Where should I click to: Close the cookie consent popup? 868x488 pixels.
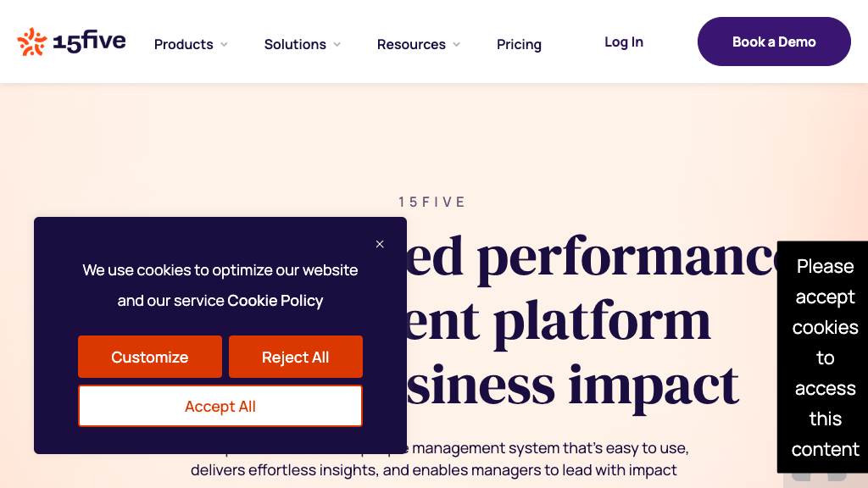click(x=380, y=244)
